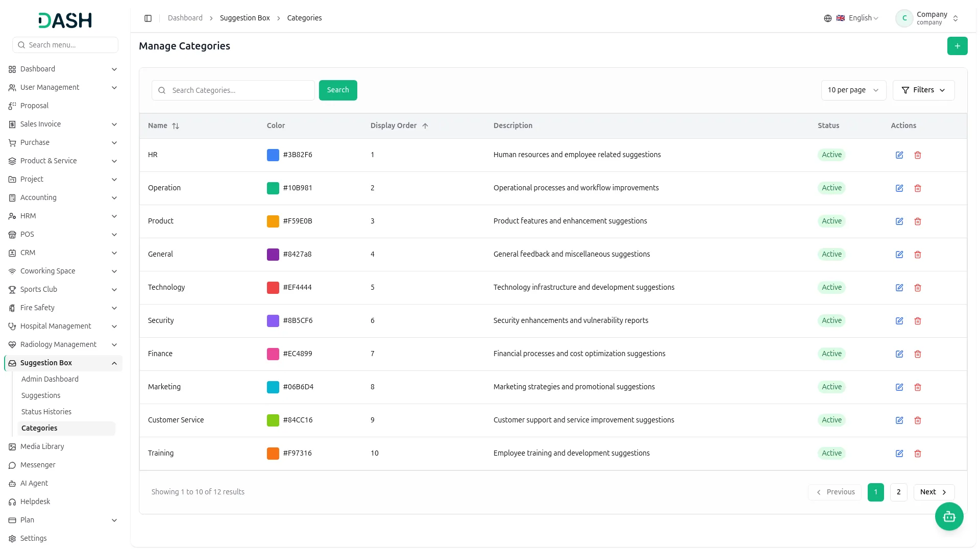Click the green Search button

pyautogui.click(x=338, y=90)
